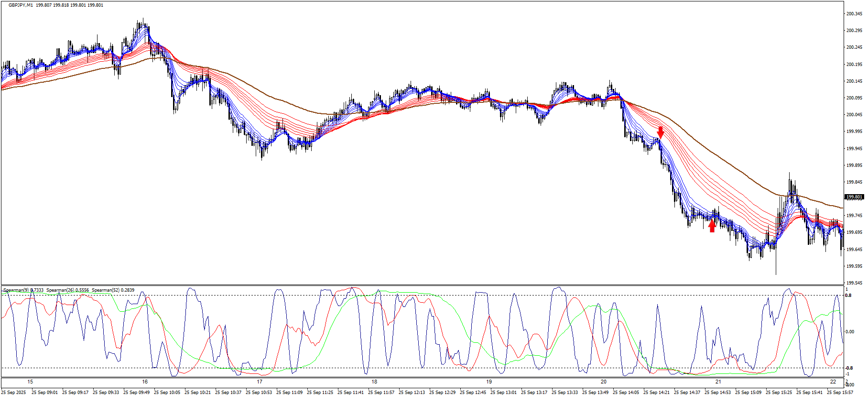Click the positive 0.8 indicator level label

pyautogui.click(x=848, y=296)
